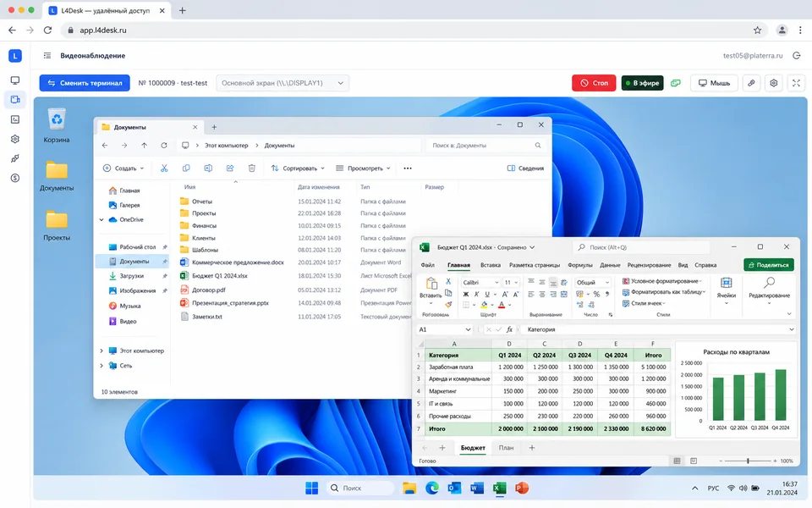The width and height of the screenshot is (812, 508).
Task: Click the red Стоп button
Action: (594, 83)
